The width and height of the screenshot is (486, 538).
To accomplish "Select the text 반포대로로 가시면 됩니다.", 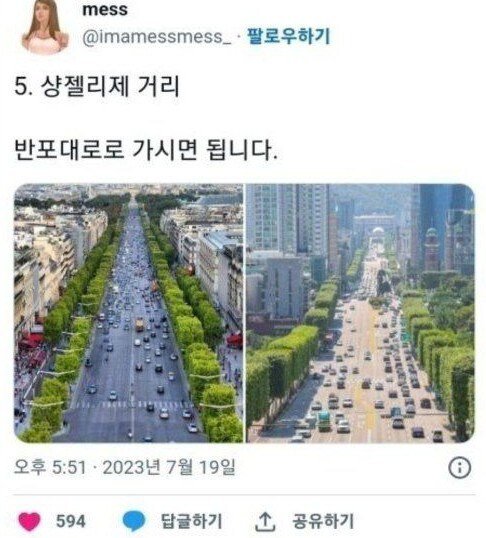I will coord(146,150).
